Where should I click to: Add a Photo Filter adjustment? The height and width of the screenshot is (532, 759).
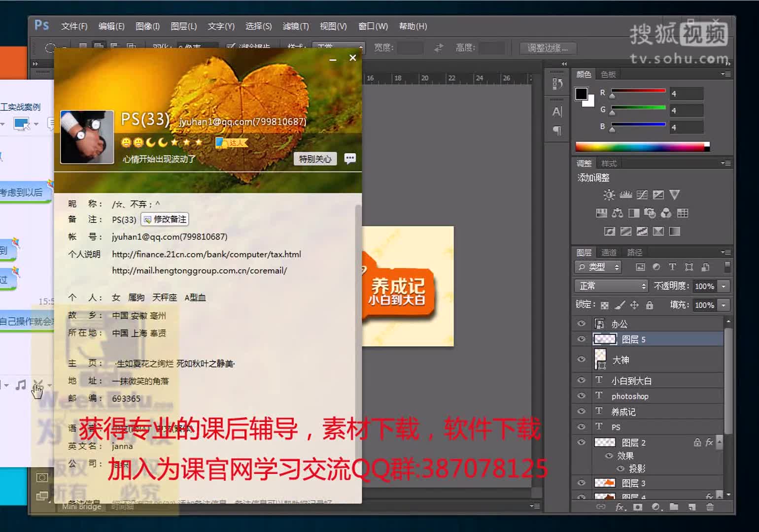point(650,213)
